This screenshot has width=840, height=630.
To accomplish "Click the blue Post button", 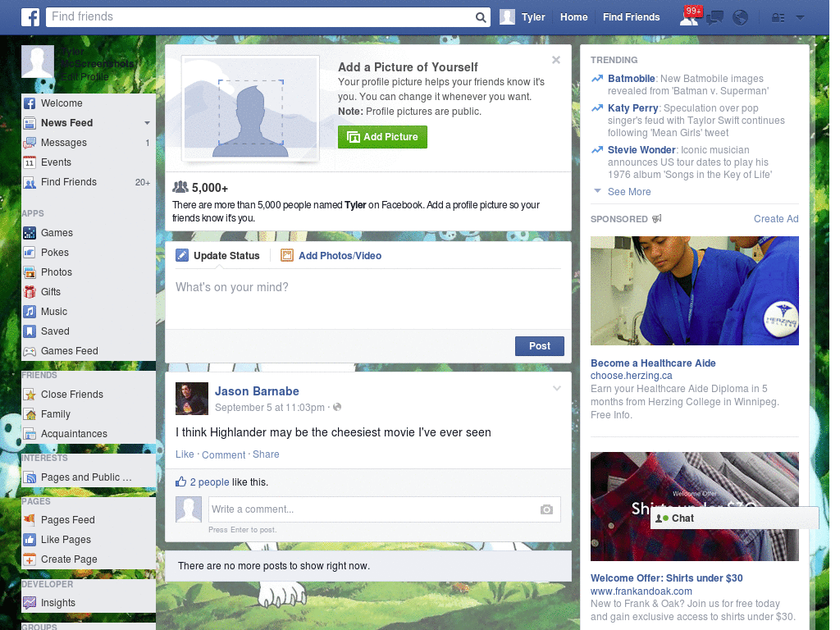I will coord(540,346).
